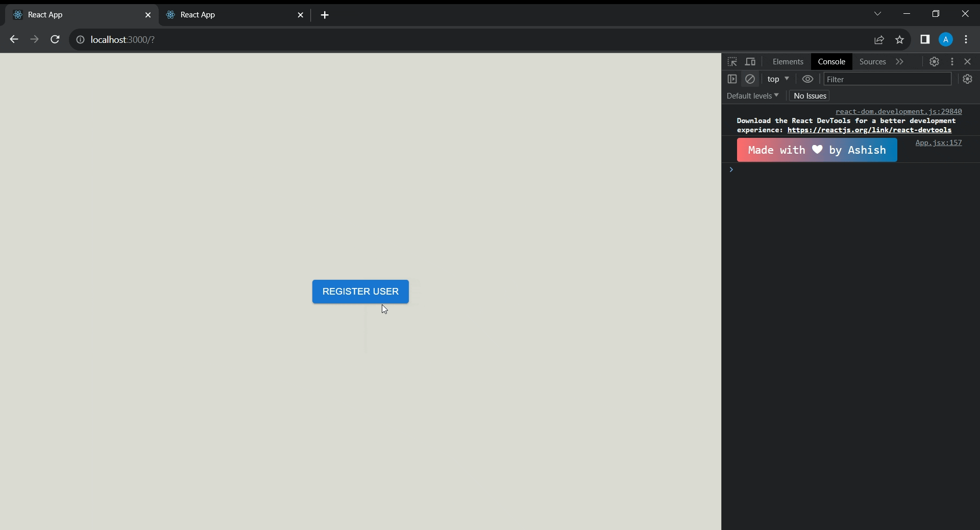Open the tab search dropdown
Viewport: 980px width, 530px height.
877,14
